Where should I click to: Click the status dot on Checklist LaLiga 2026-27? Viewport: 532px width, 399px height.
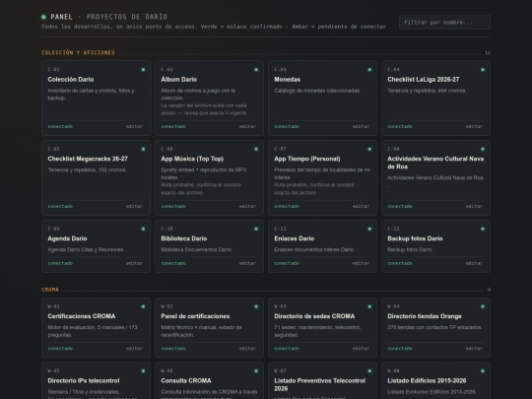483,70
